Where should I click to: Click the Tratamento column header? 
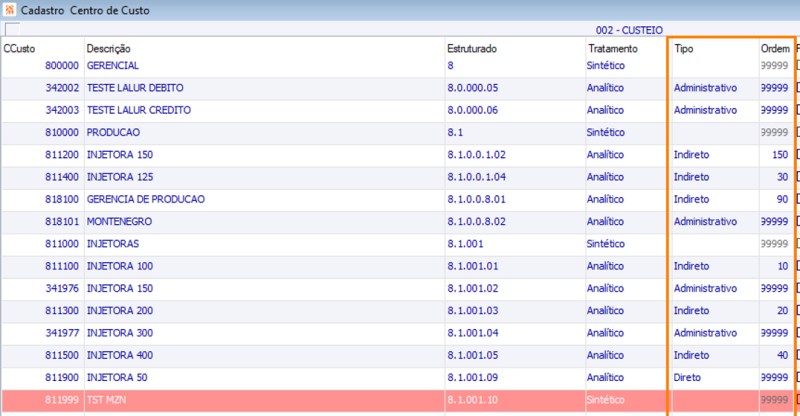[613, 49]
